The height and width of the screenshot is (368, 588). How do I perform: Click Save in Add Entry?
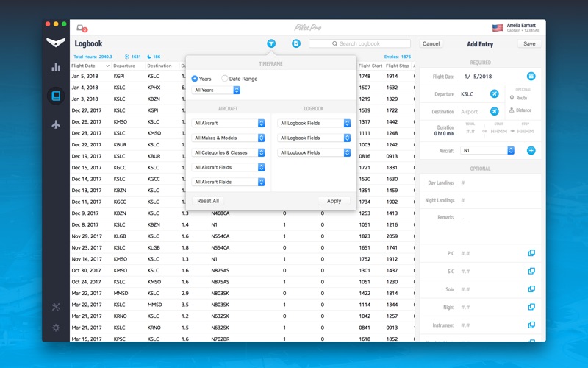point(529,43)
